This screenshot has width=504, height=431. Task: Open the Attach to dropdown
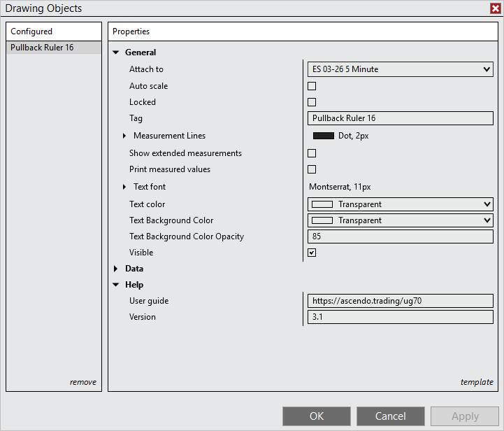pyautogui.click(x=400, y=69)
